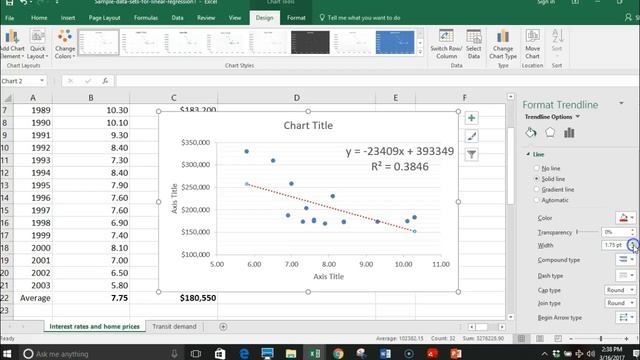The height and width of the screenshot is (360, 640).
Task: Open the Name Box dropdown
Action: pyautogui.click(x=42, y=81)
